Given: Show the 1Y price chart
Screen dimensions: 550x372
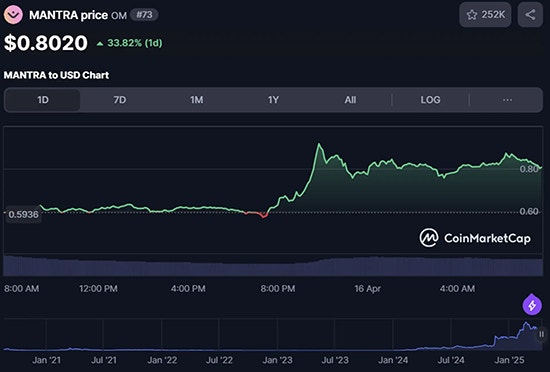Looking at the screenshot, I should coord(273,100).
